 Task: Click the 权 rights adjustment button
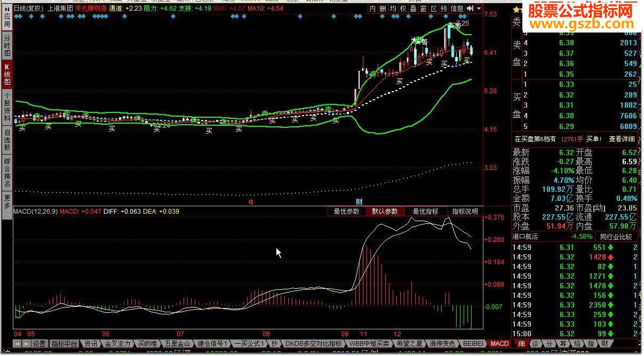point(403,9)
